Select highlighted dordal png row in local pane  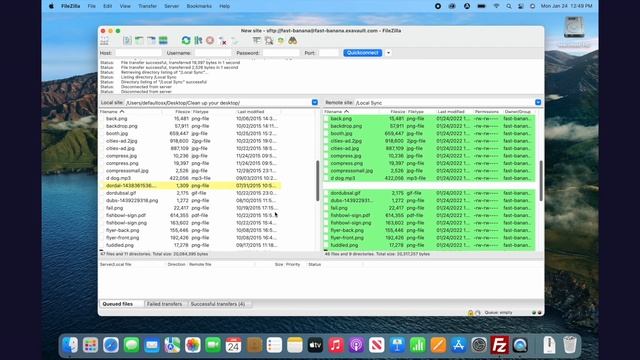[190, 185]
